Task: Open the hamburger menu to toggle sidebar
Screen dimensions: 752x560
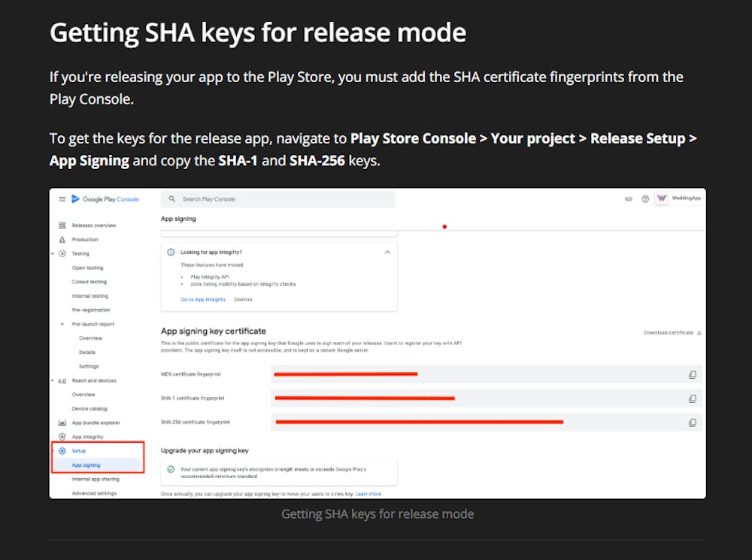Action: pos(62,198)
